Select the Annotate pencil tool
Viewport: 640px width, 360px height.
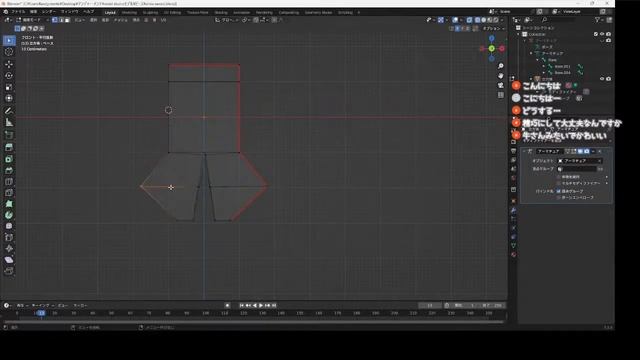9,111
